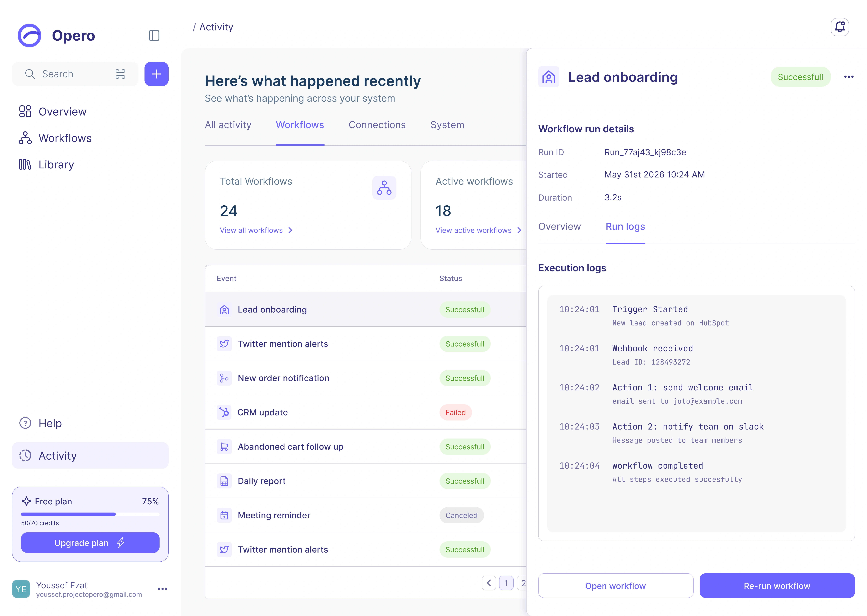This screenshot has width=867, height=616.
Task: Open user account more options
Action: (162, 589)
